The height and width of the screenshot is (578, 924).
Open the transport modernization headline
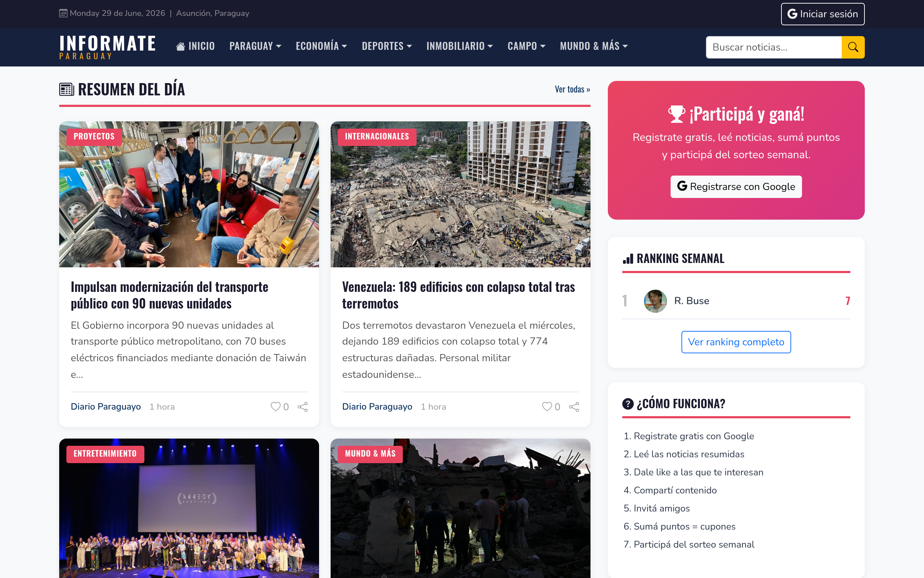coord(170,295)
